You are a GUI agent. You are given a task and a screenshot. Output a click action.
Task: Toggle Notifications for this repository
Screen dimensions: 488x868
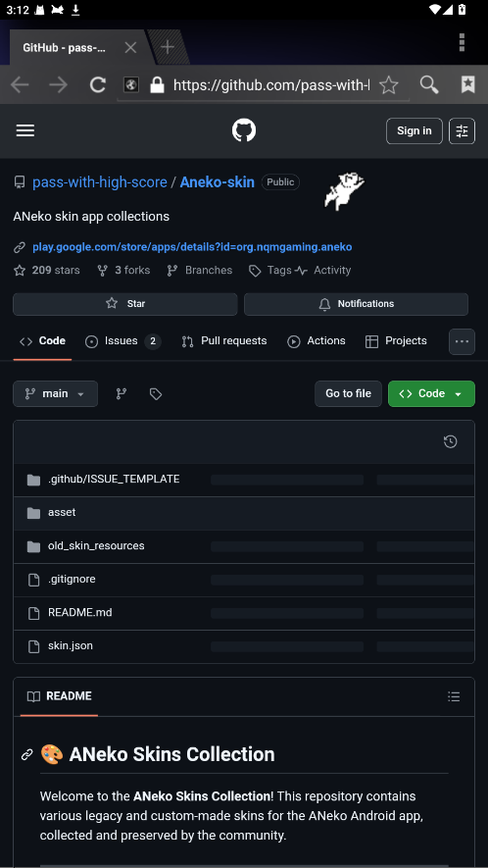357,304
